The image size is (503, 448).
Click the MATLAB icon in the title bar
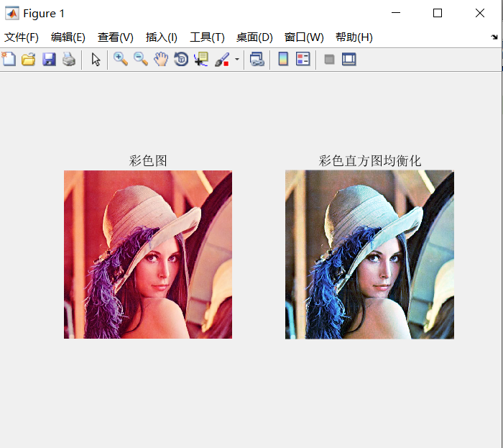(x=12, y=13)
